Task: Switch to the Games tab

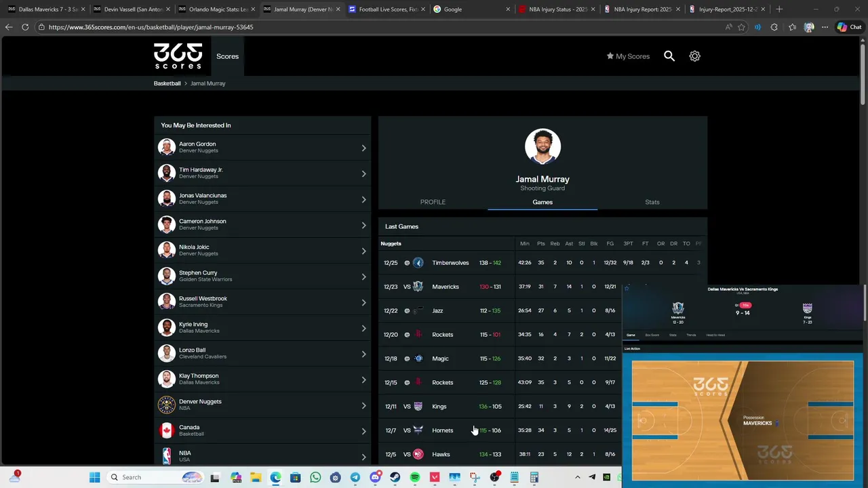Action: pos(542,202)
